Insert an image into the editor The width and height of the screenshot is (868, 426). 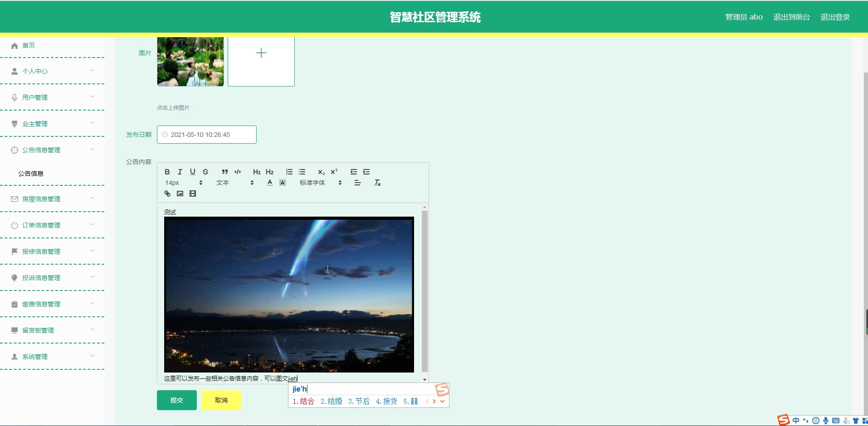pos(180,194)
